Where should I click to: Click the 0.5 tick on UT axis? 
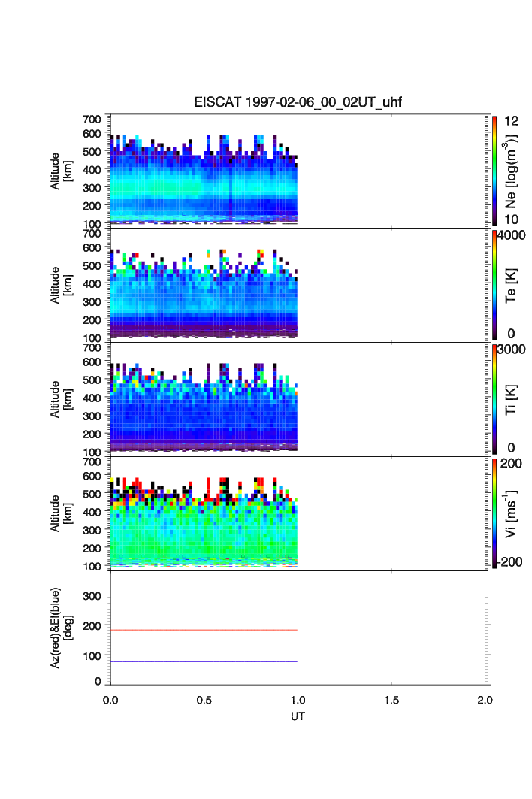(204, 700)
